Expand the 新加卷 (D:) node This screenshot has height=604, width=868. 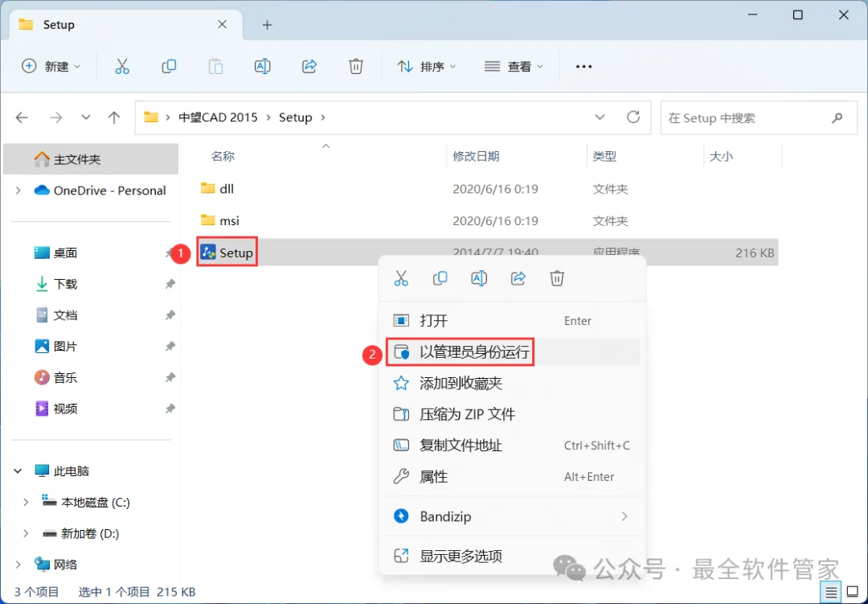coord(26,533)
